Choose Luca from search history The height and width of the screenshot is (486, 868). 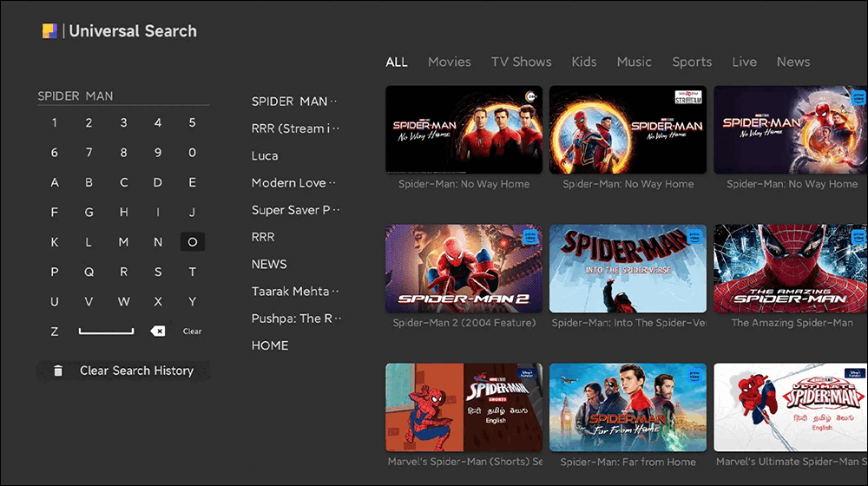(265, 155)
